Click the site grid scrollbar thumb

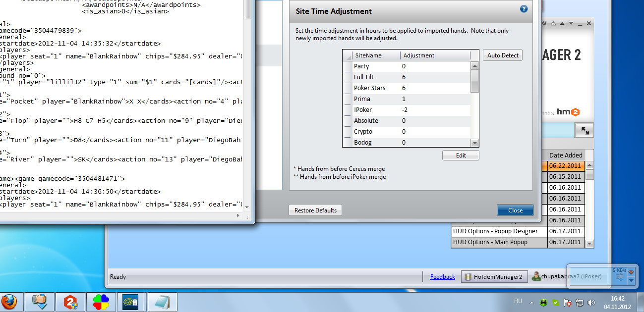point(474,81)
